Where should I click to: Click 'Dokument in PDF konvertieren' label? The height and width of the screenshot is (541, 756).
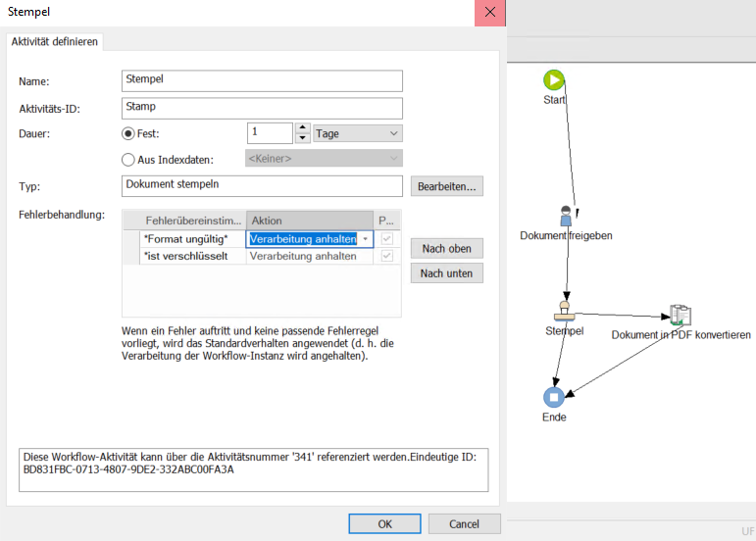(680, 335)
